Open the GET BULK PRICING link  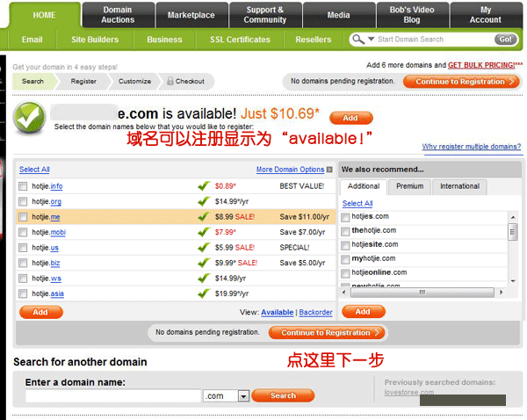pos(480,66)
